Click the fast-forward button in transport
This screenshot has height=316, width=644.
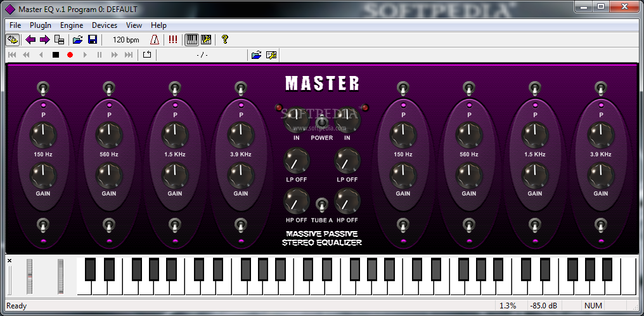pyautogui.click(x=115, y=54)
